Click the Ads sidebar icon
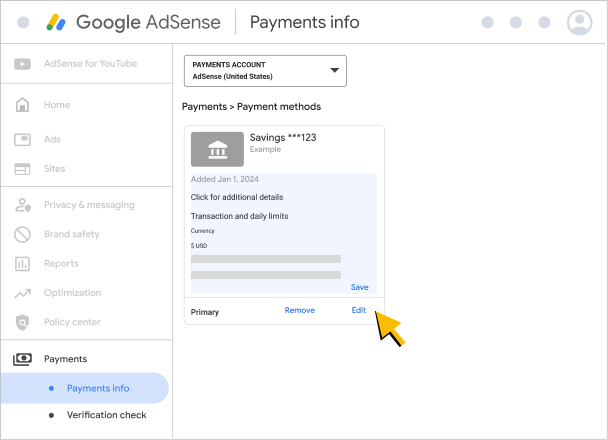The width and height of the screenshot is (608, 440). 22,140
